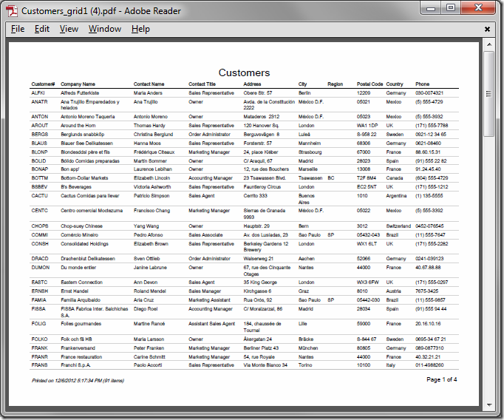
Task: Click company Folk och fä HB
Action: (76, 339)
